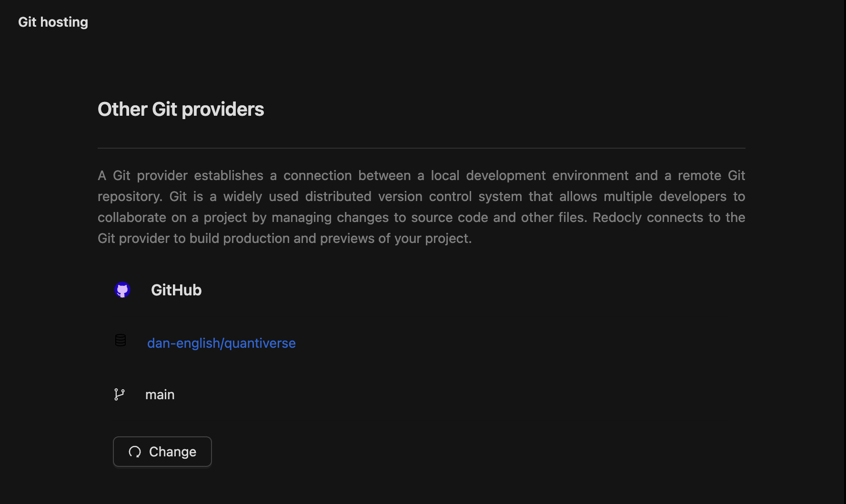Click the GitHub logo icon
The image size is (846, 504).
tap(122, 290)
